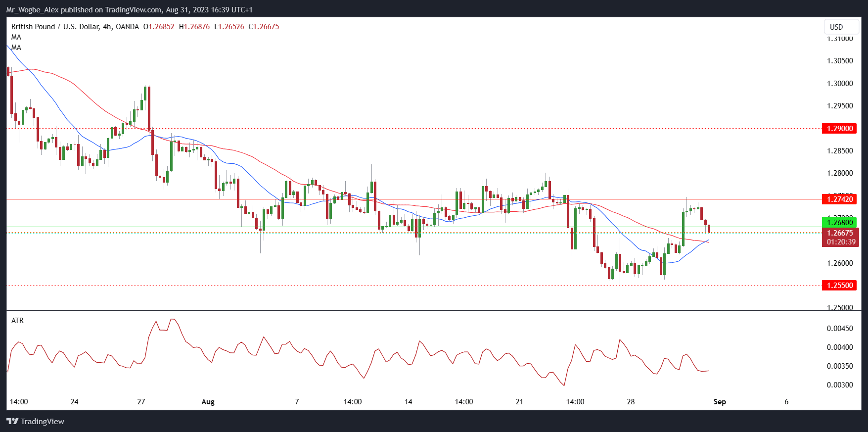This screenshot has height=432, width=868.
Task: Click the Aug label on time axis
Action: tap(208, 402)
